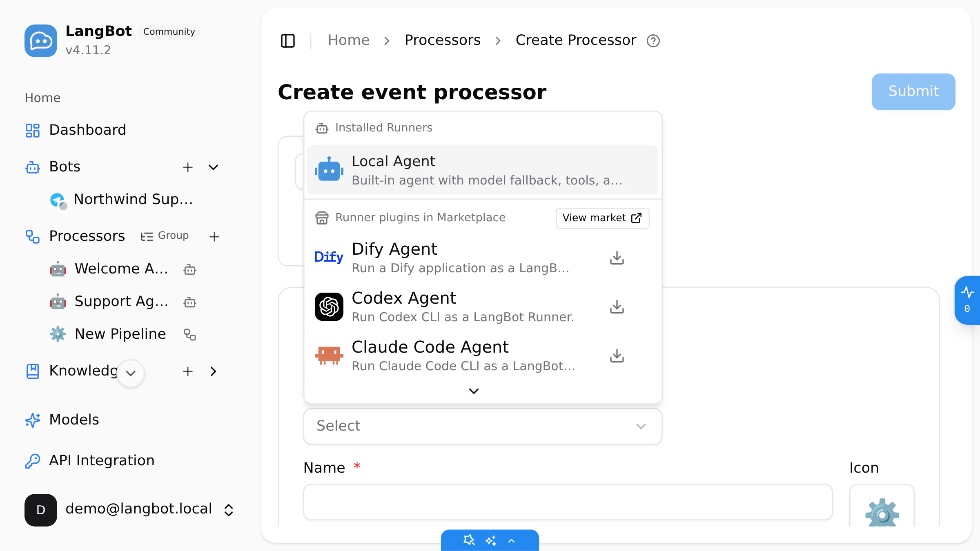
Task: Choose the gear icon for the processor
Action: 882,506
